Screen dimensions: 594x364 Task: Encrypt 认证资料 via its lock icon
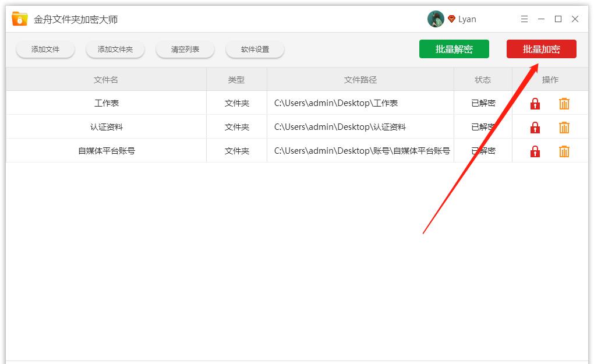point(535,127)
